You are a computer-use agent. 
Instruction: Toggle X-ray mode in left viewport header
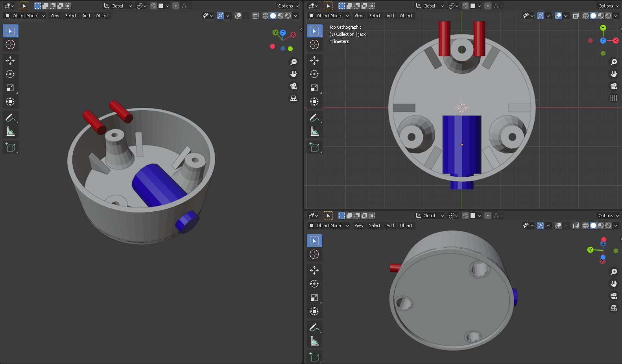(x=256, y=16)
